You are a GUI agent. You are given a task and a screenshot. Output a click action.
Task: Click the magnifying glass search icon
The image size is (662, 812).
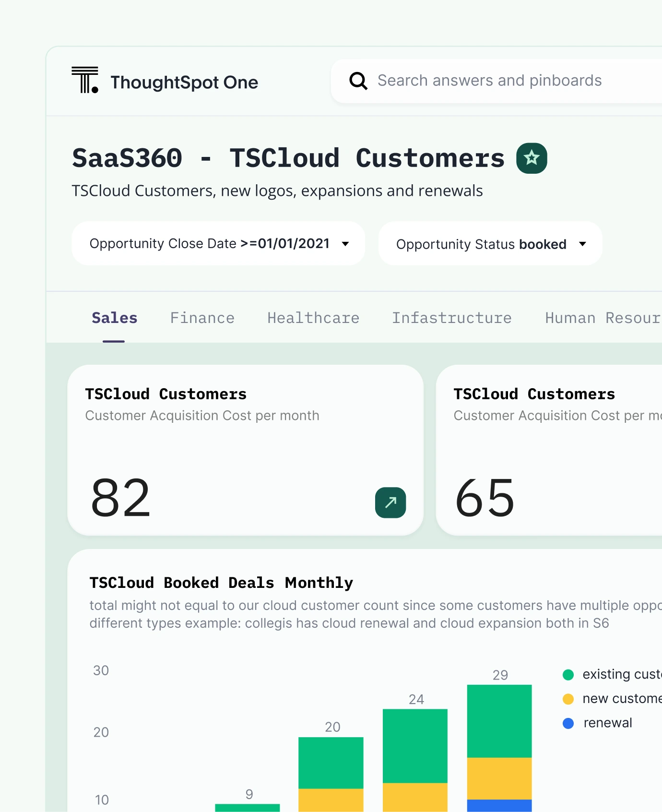pos(358,81)
